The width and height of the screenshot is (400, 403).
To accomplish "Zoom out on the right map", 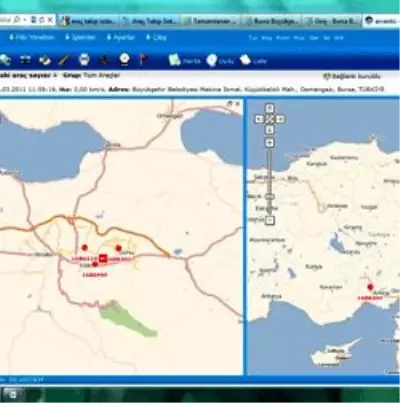I will click(270, 220).
